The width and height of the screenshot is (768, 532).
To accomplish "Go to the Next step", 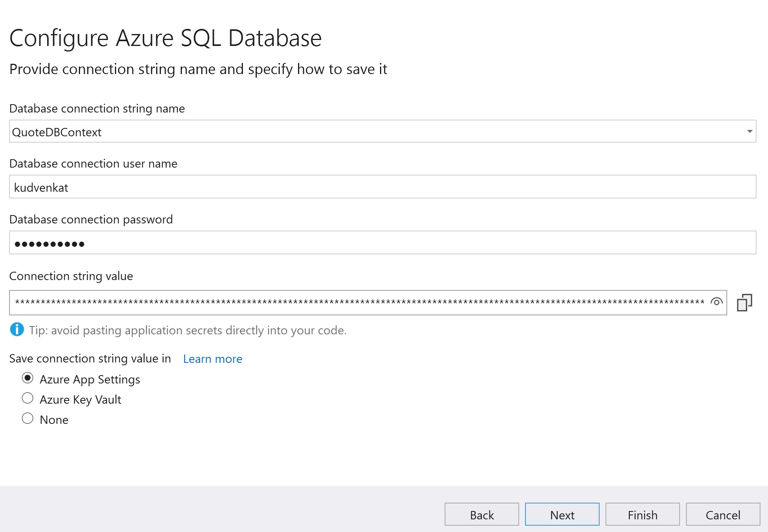I will click(562, 515).
